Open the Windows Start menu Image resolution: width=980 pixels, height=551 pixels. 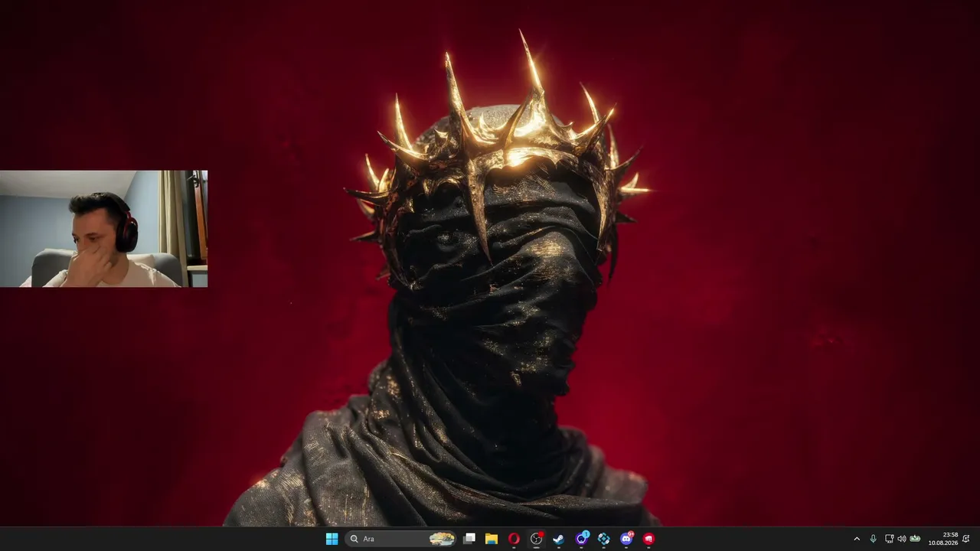point(332,539)
